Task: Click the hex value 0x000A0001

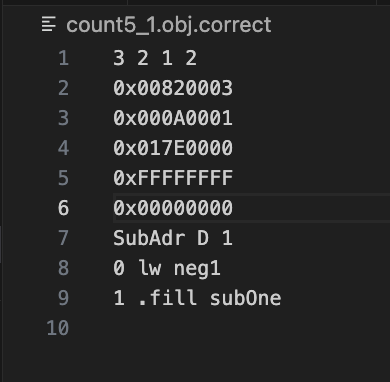Action: pos(173,118)
